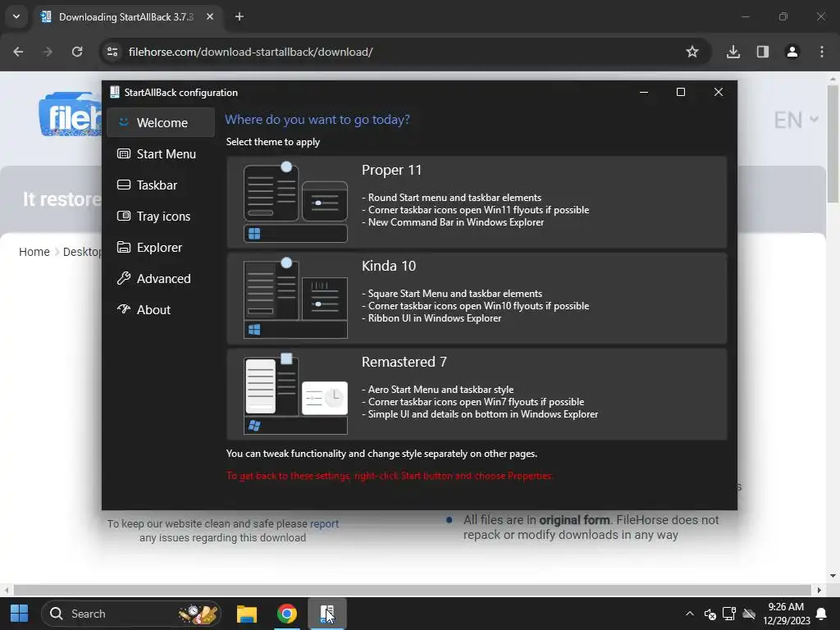Open the clock and date 9:26 AM
The image size is (840, 630).
click(786, 614)
